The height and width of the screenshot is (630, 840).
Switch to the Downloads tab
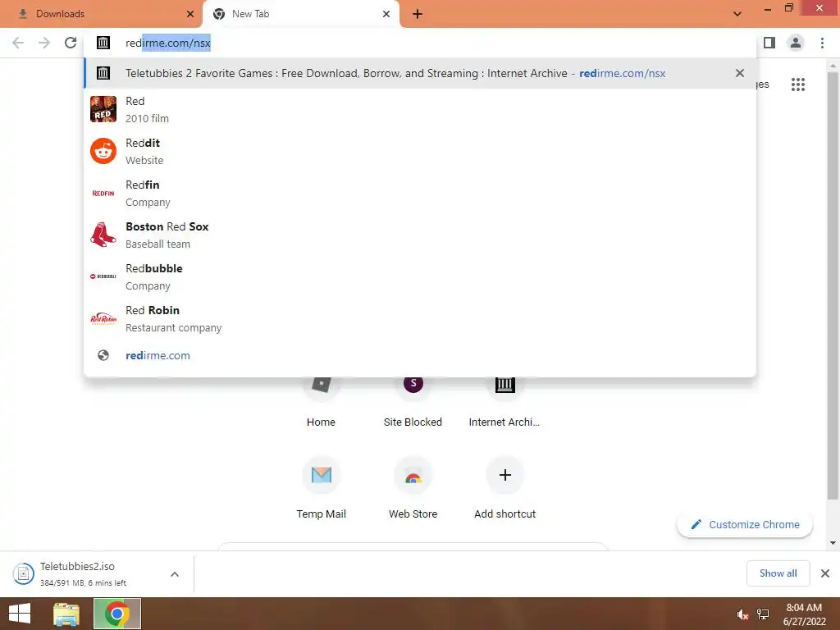pyautogui.click(x=101, y=14)
